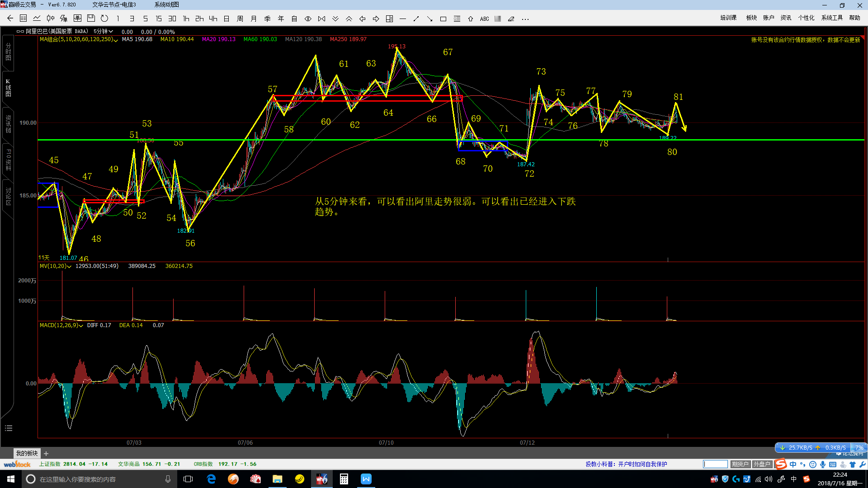868x488 pixels.
Task: Click the 期货户 account button
Action: 740,464
